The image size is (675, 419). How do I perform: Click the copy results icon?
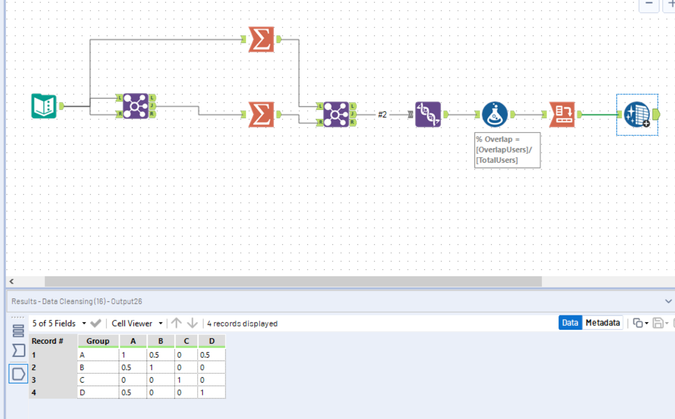[638, 323]
